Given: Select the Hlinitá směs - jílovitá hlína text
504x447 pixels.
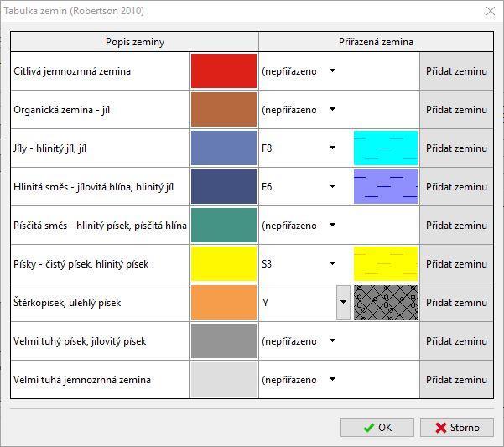Looking at the screenshot, I should 94,187.
